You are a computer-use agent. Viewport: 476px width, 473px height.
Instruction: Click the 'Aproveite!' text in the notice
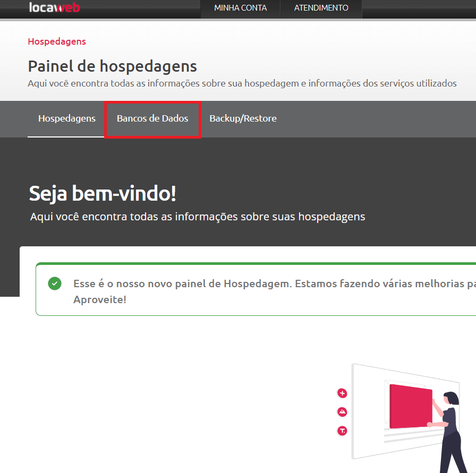(100, 299)
